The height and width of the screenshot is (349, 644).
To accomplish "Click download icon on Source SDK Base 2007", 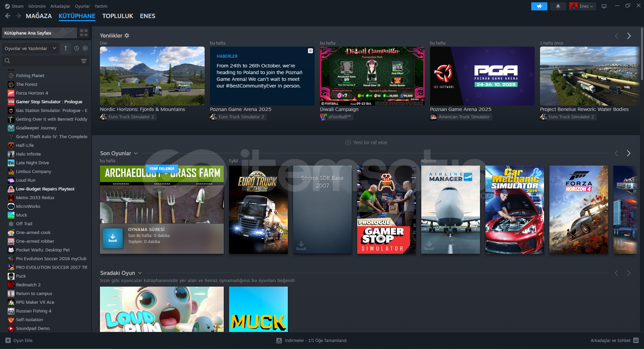I will tap(301, 245).
